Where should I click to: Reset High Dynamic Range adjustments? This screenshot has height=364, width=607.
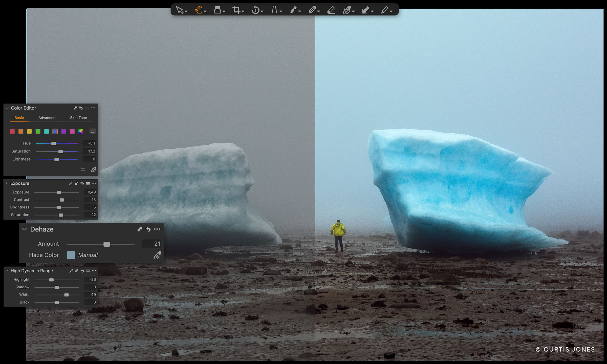click(82, 271)
